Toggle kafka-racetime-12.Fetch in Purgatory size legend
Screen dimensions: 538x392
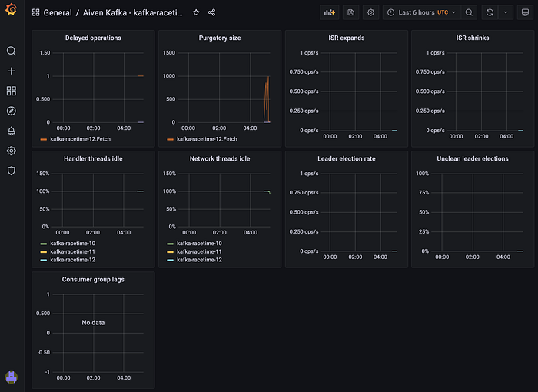tap(207, 139)
